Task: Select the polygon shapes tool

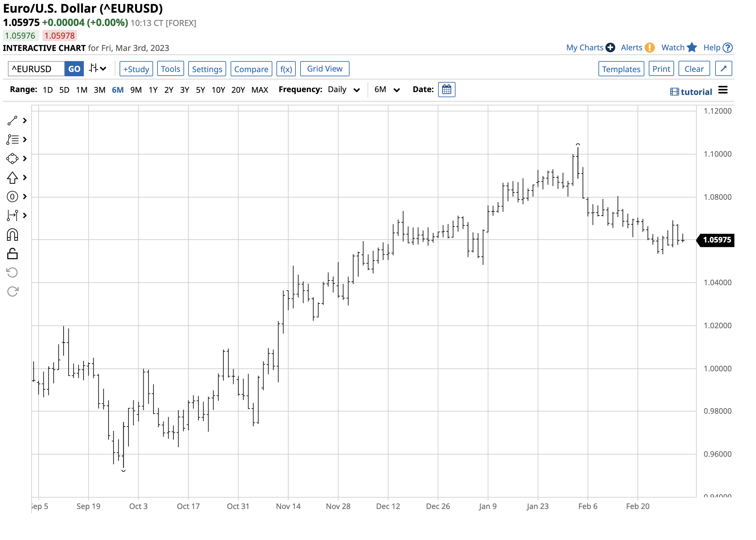Action: coord(12,159)
